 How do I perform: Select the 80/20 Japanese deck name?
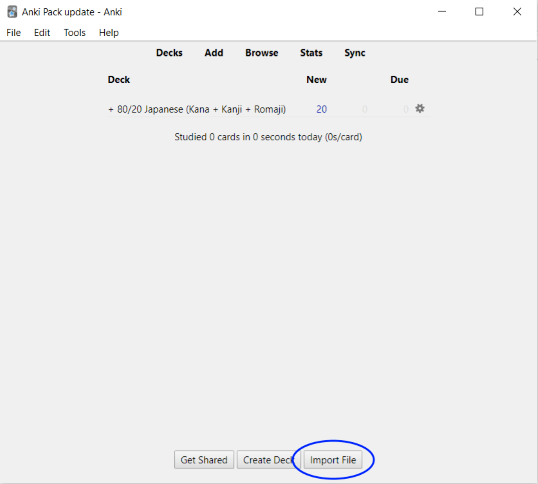[201, 109]
